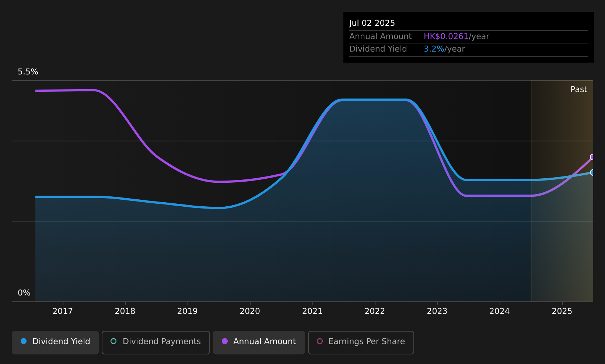Click the teal Dividend Payments legend circle

(x=113, y=341)
